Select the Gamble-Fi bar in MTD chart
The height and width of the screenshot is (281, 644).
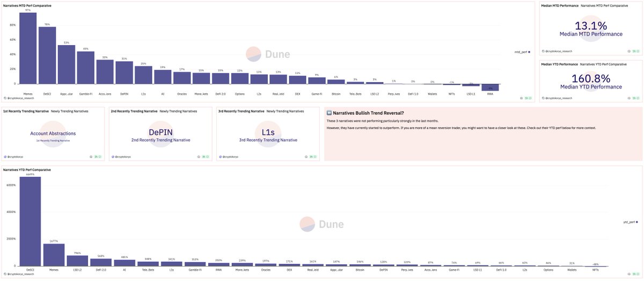[x=86, y=68]
